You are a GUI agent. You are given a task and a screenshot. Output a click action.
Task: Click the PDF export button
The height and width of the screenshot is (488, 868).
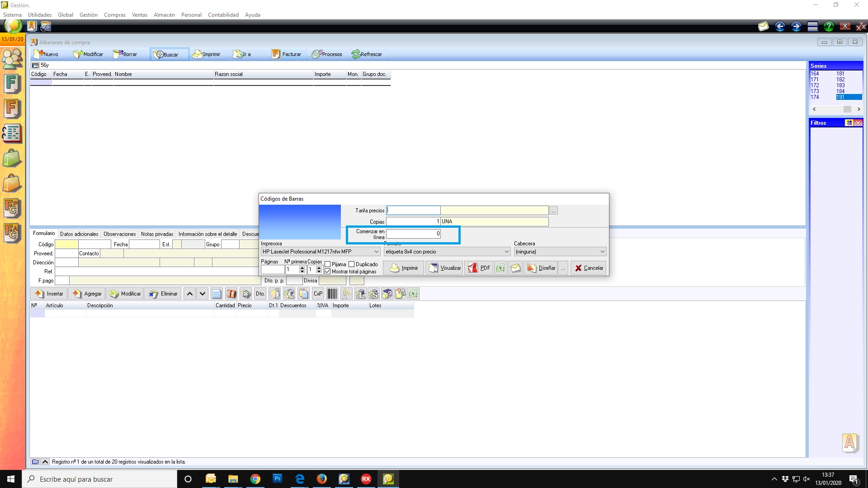coord(479,268)
